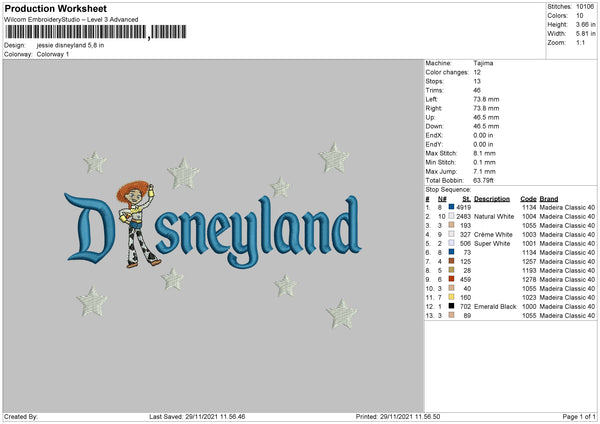Image resolution: width=600 pixels, height=424 pixels.
Task: Click the 'Down:' label
Action: [434, 126]
